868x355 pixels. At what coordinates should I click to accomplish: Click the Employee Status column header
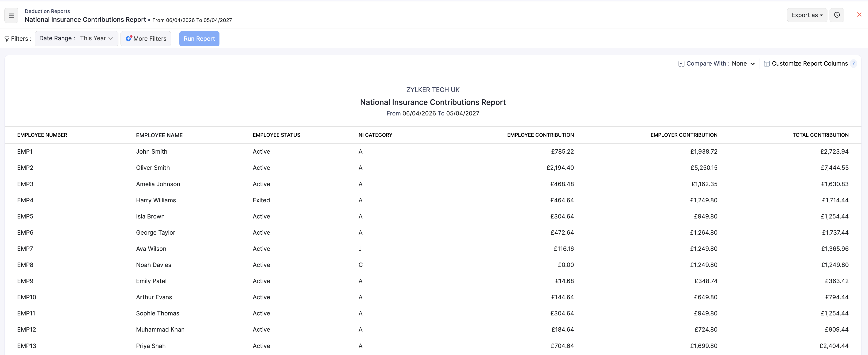pyautogui.click(x=276, y=135)
